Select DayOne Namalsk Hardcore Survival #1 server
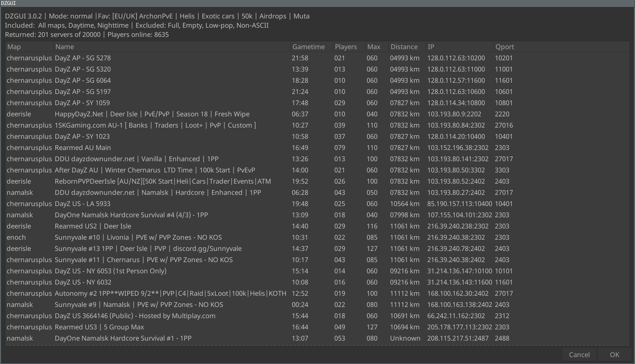 317,338
